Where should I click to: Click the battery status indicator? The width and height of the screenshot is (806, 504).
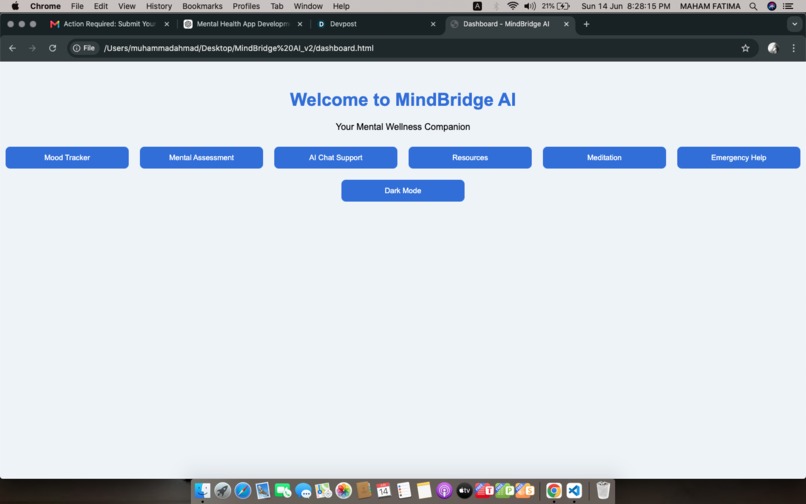(x=556, y=6)
